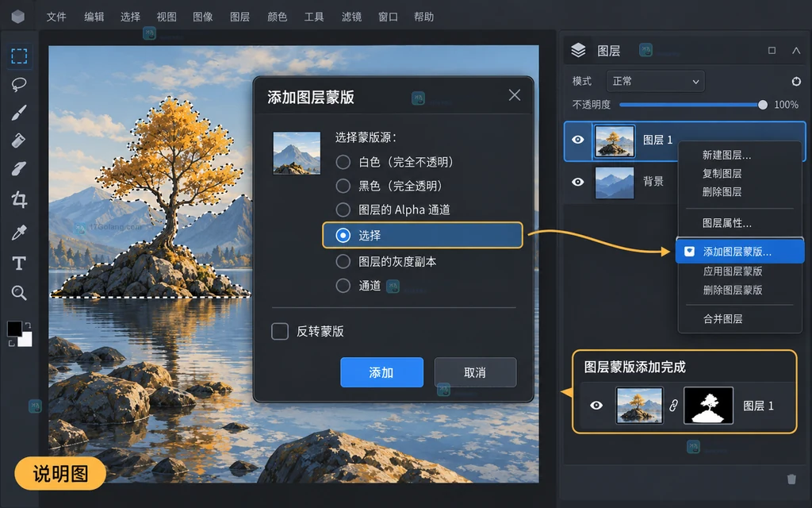The width and height of the screenshot is (812, 508).
Task: Select 图层的灰度副本 radio option
Action: (343, 261)
